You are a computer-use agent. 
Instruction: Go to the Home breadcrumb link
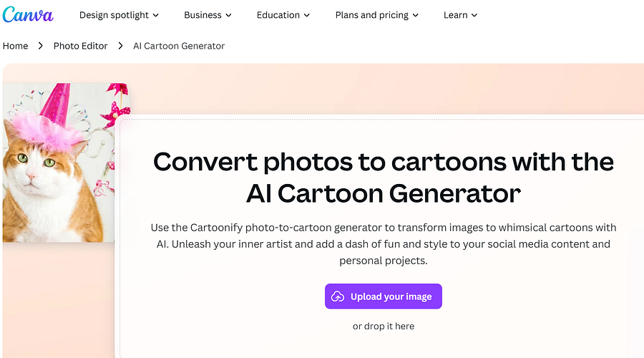click(15, 46)
